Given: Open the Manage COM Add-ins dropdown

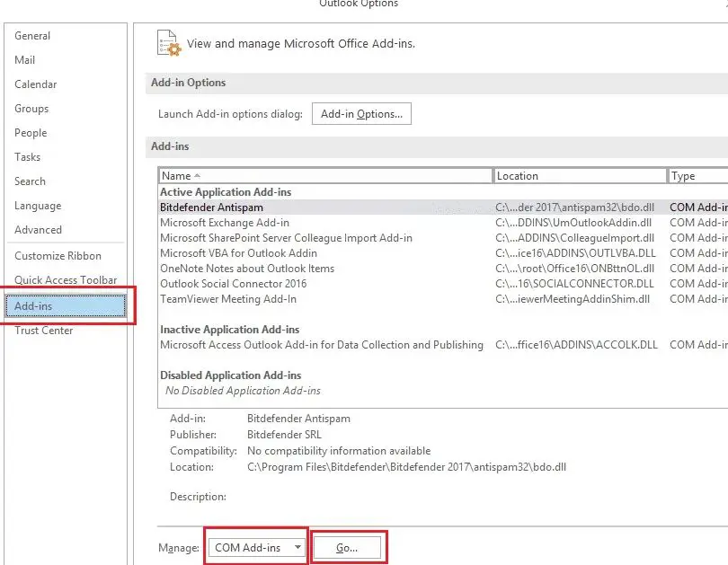Looking at the screenshot, I should tap(257, 548).
